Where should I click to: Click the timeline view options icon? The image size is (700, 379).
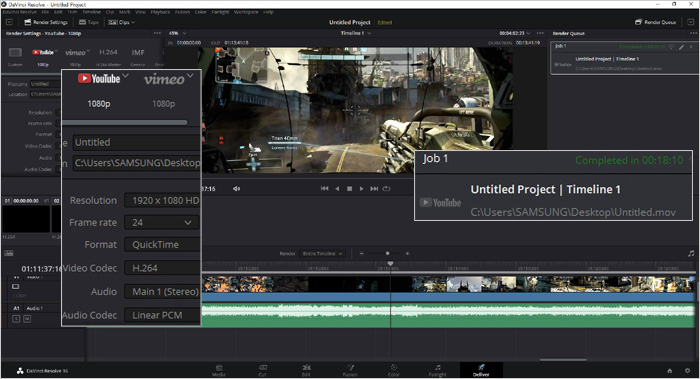tap(9, 253)
